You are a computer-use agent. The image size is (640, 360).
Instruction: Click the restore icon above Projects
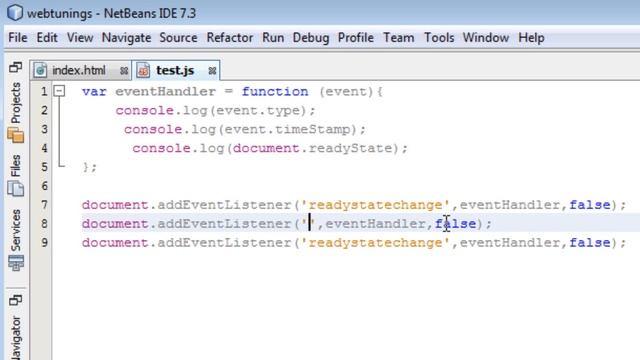(x=16, y=67)
